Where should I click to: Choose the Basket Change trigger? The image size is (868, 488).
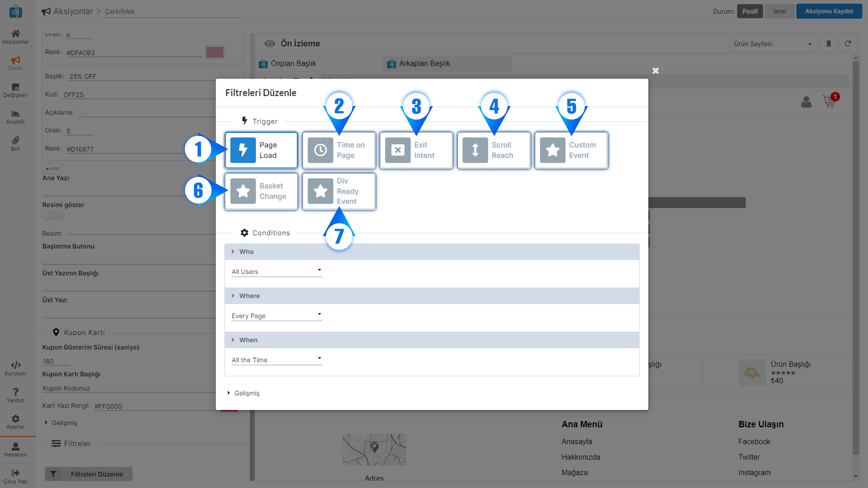(x=261, y=191)
